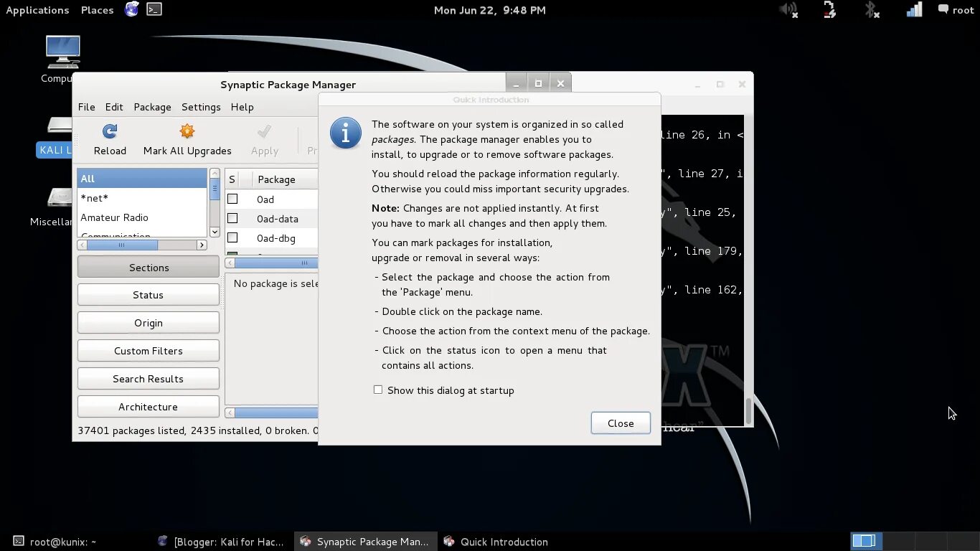The image size is (980, 551).
Task: Select the 0ad package row
Action: coord(272,199)
